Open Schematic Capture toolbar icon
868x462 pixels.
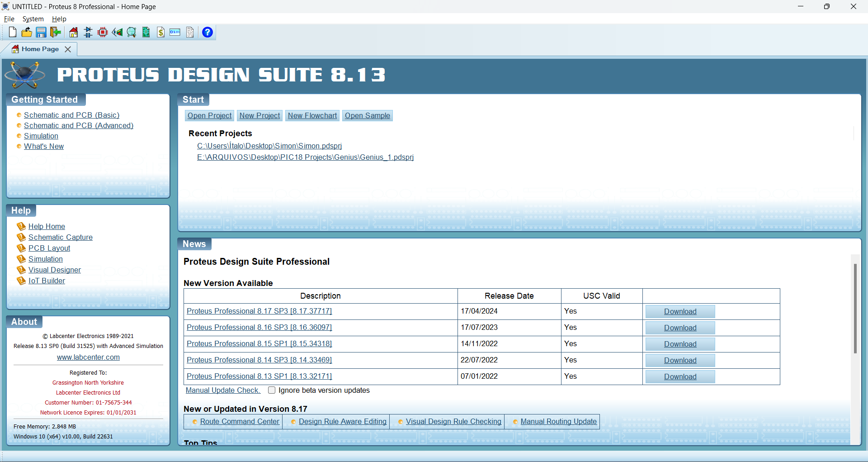pos(88,32)
